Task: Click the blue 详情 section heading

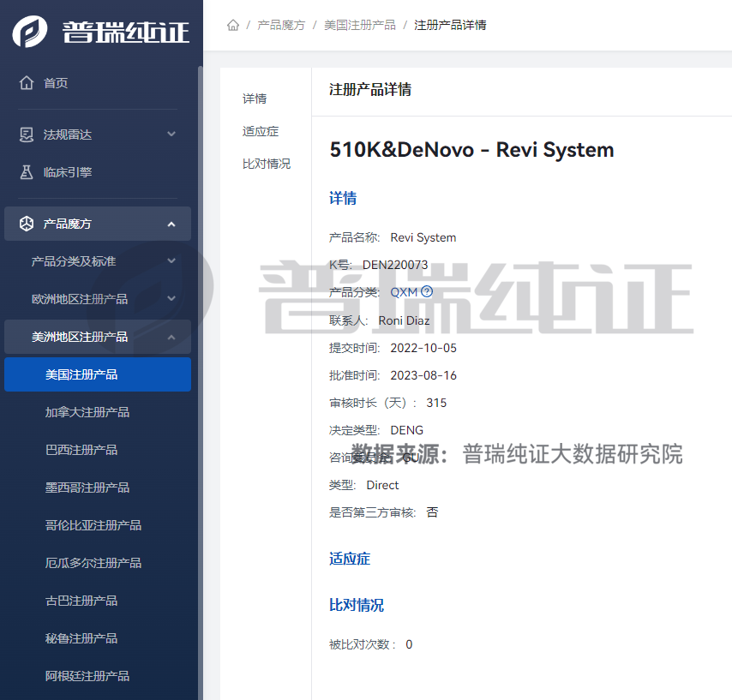Action: tap(343, 198)
